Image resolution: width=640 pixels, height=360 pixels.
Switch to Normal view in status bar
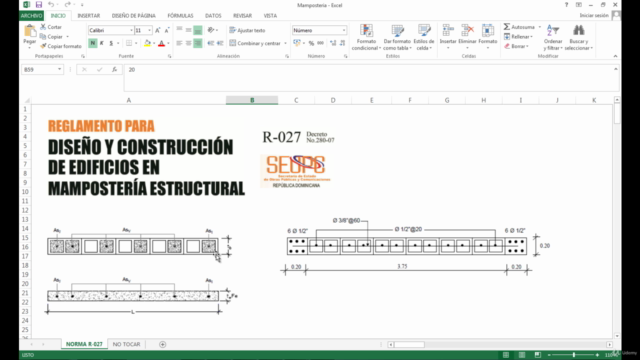coord(506,355)
